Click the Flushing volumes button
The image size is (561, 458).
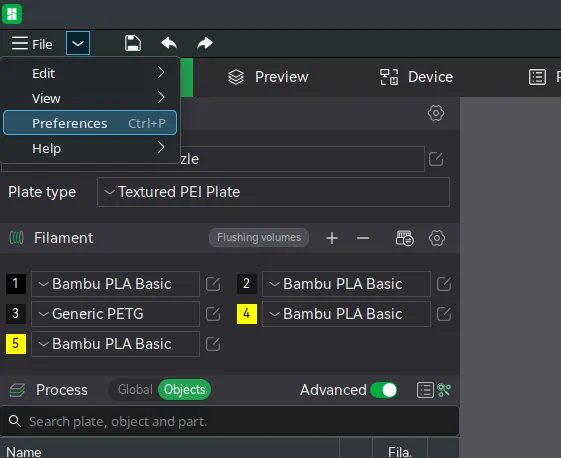(x=259, y=238)
